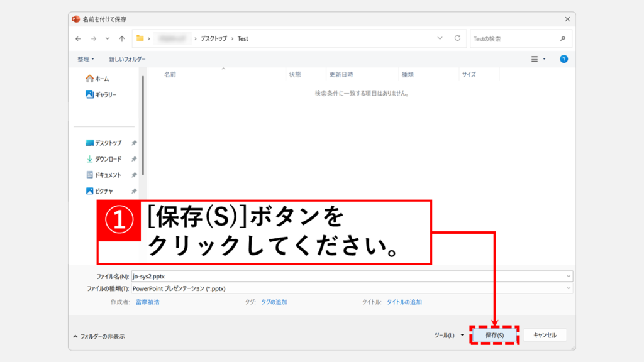Unpin デスクトップ using its pin icon
The height and width of the screenshot is (362, 644).
(x=134, y=143)
